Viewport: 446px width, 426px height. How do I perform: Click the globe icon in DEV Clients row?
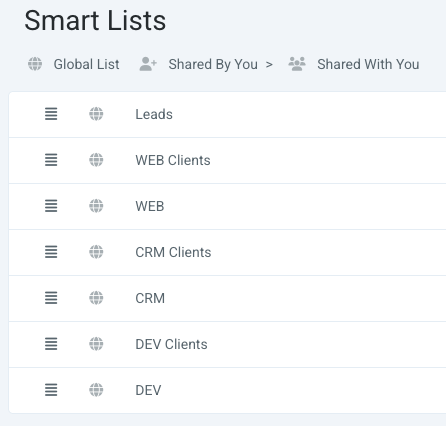96,344
